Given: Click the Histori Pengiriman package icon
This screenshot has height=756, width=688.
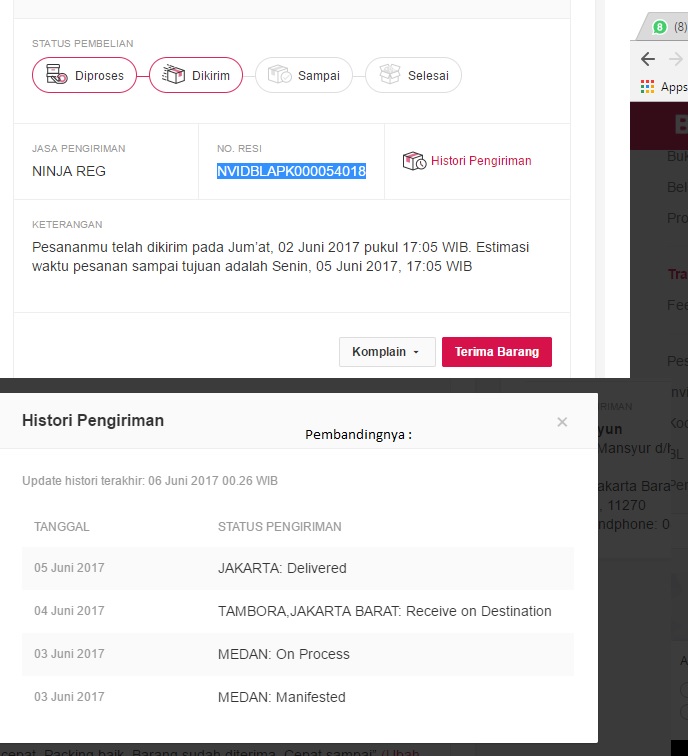Looking at the screenshot, I should coord(414,161).
